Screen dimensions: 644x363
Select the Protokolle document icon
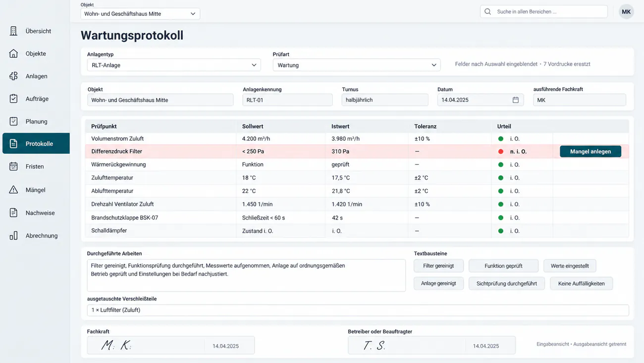pyautogui.click(x=13, y=144)
